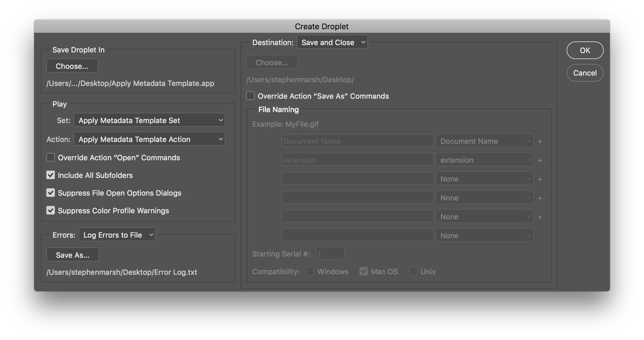Open the Document Name naming dropdown

[484, 141]
